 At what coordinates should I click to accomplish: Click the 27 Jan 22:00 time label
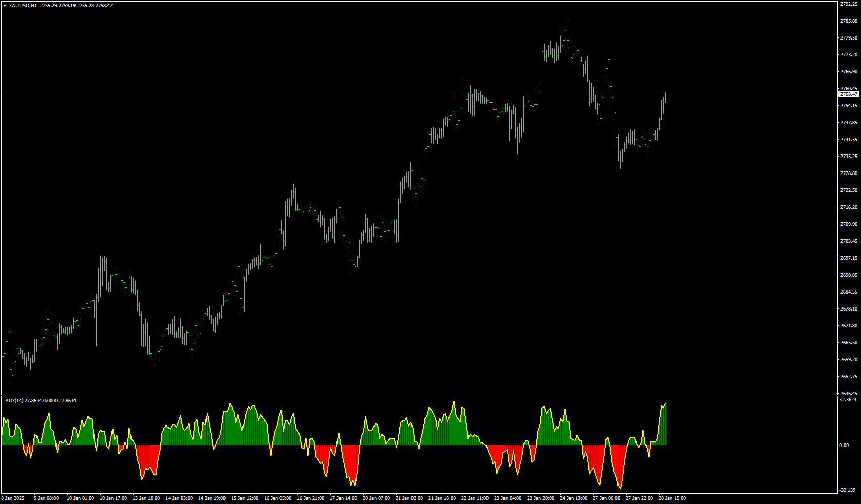639,498
